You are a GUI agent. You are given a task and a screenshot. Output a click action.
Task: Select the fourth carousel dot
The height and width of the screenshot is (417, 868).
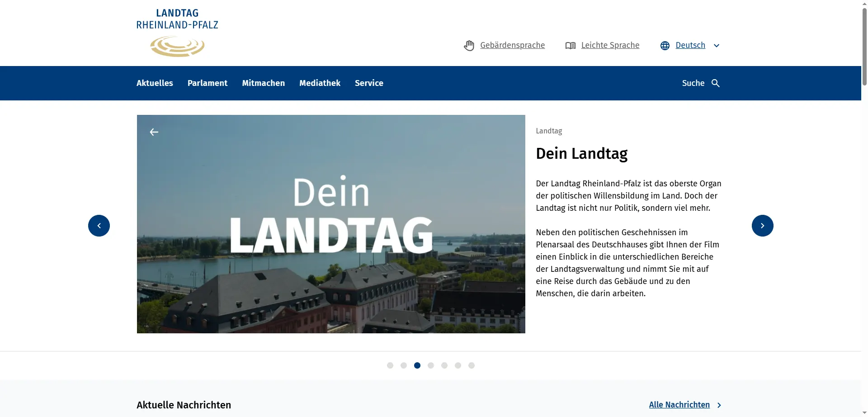click(431, 365)
